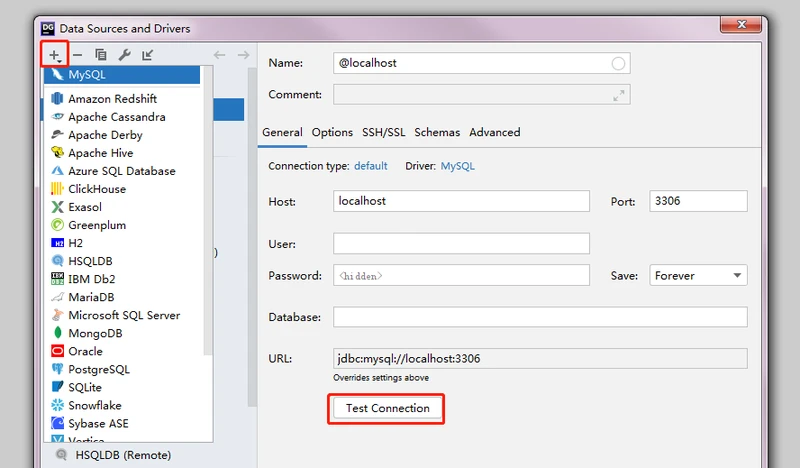This screenshot has height=468, width=800.
Task: Choose MongoDB in the data source list
Action: point(95,333)
